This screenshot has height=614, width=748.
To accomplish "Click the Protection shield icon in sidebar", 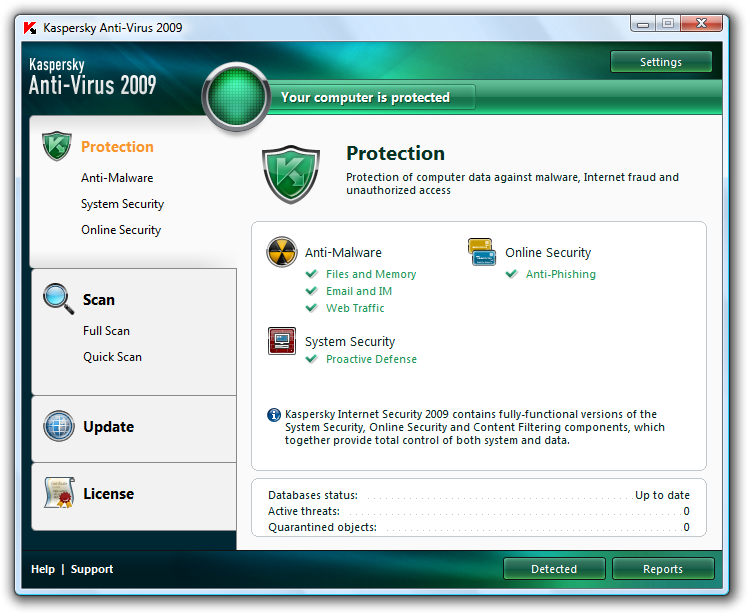I will click(57, 146).
